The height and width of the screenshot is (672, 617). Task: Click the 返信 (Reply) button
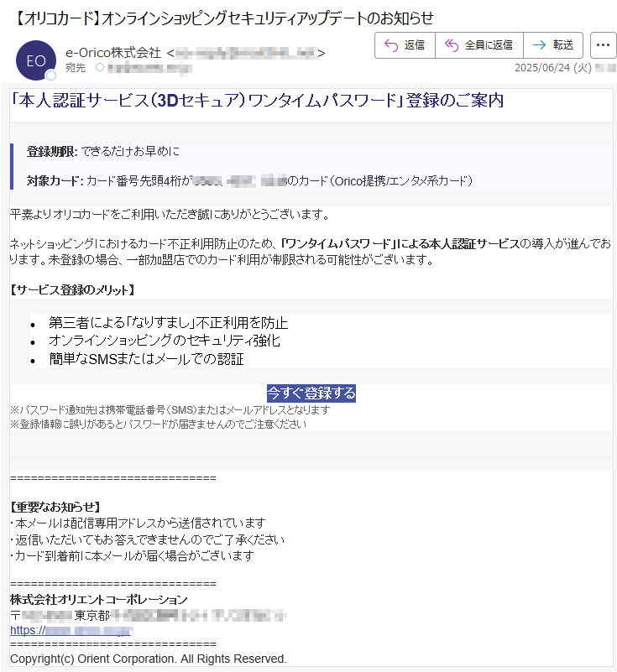405,45
